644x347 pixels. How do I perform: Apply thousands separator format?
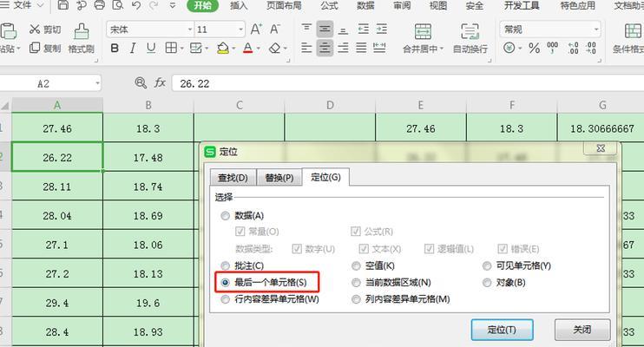552,48
